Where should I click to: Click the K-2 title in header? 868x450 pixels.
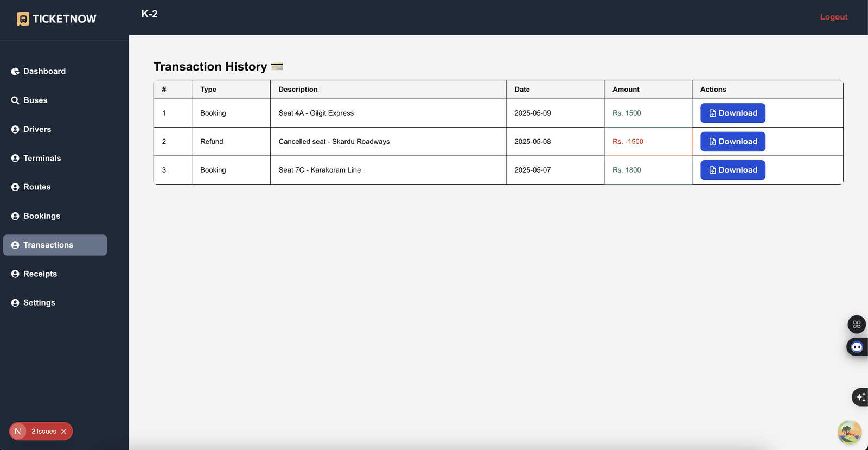tap(150, 14)
